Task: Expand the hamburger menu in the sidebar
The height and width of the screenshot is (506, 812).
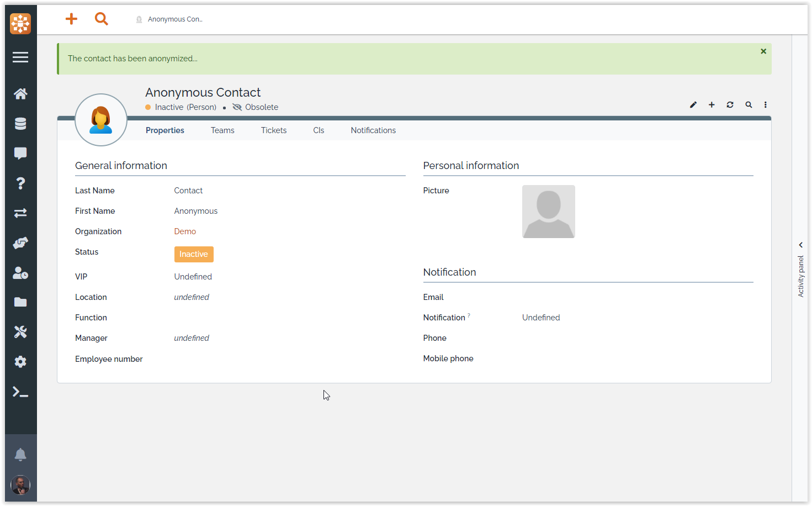Action: 20,57
